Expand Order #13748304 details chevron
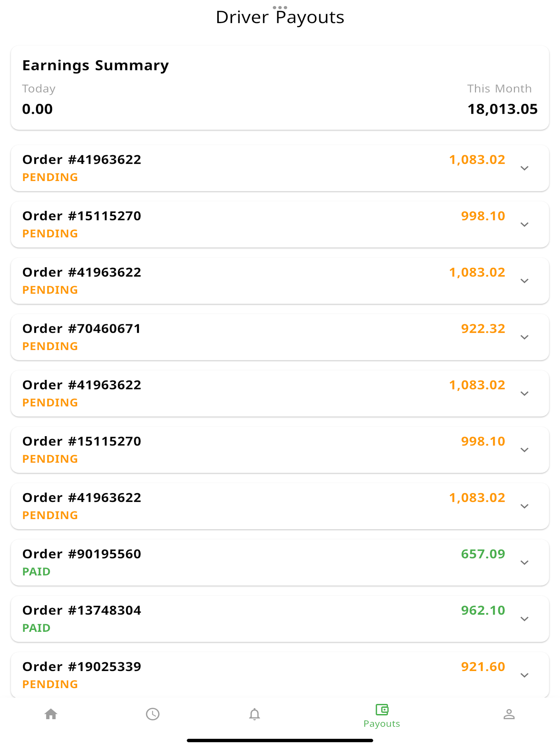Viewport: 560px width, 747px height. tap(524, 619)
